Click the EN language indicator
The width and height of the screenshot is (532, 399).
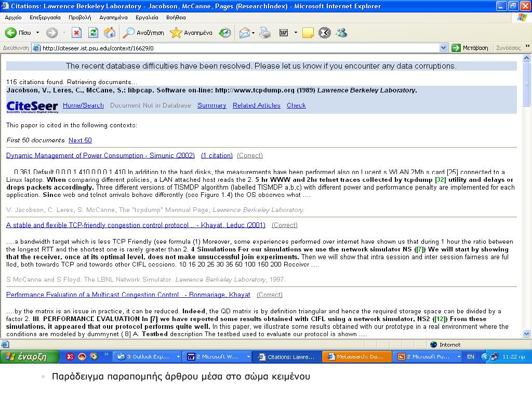click(471, 356)
